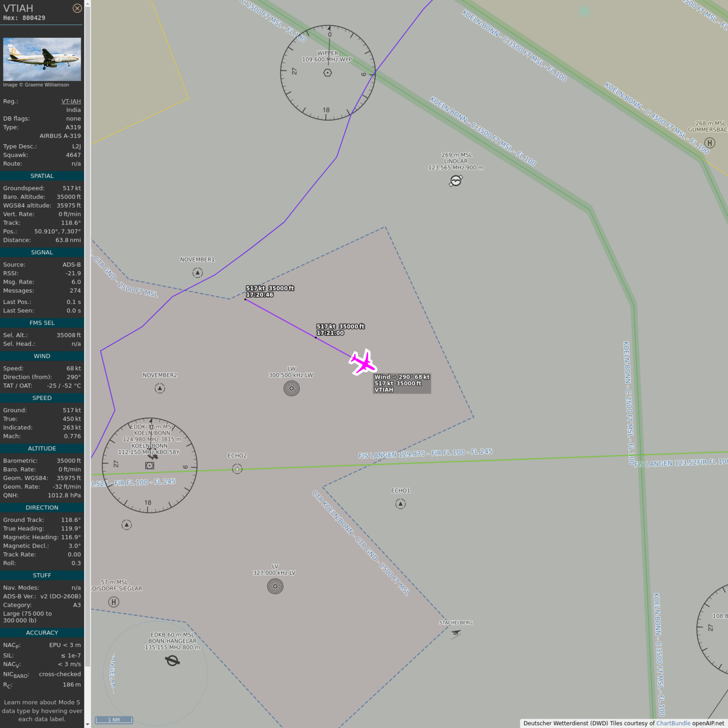Select the NOVEMBER1 reporting point marker
Image resolution: width=728 pixels, height=728 pixels.
[198, 273]
